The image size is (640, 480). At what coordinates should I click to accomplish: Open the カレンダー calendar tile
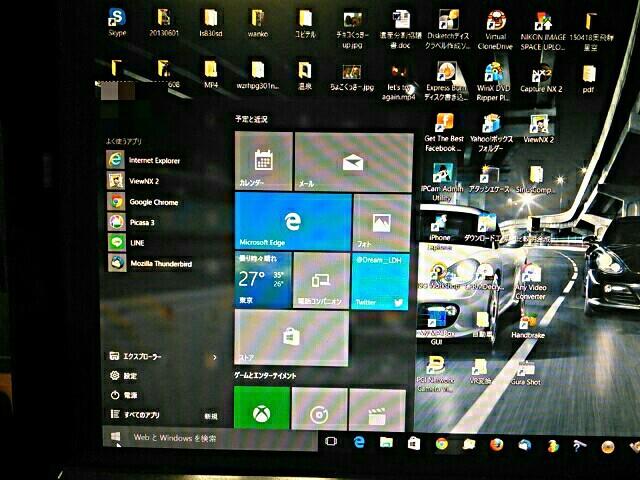click(264, 161)
